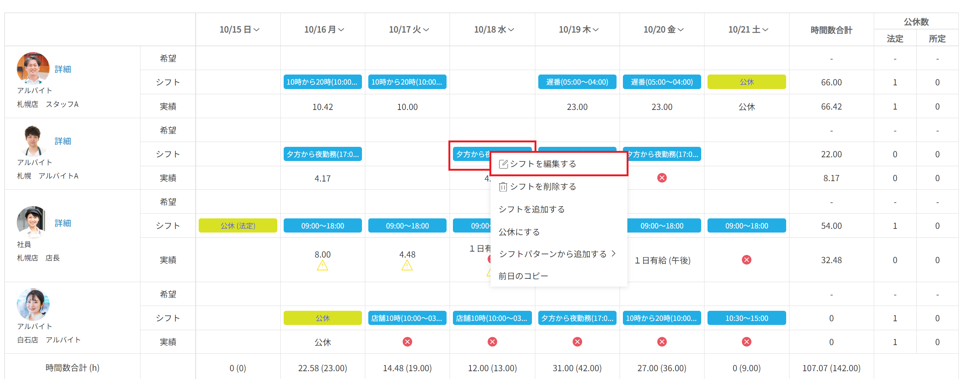Choose '前日のコピー' in context menu
The height and width of the screenshot is (379, 980).
click(x=523, y=276)
